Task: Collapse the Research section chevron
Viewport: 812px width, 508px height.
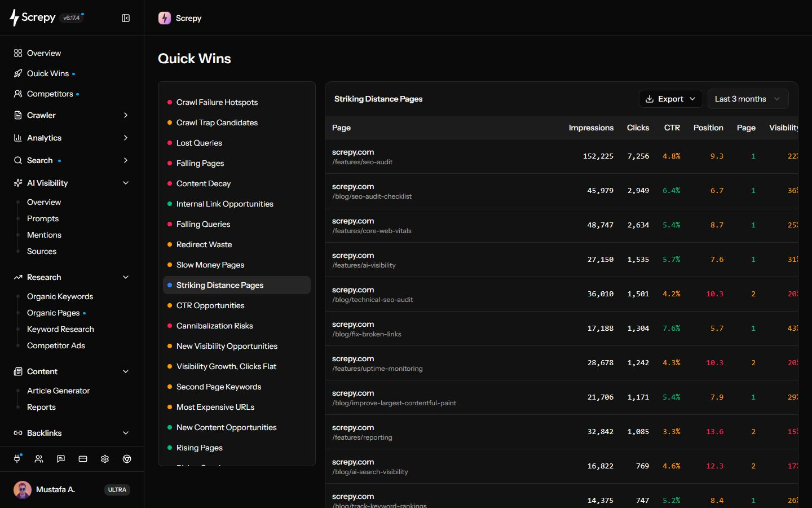Action: [126, 277]
